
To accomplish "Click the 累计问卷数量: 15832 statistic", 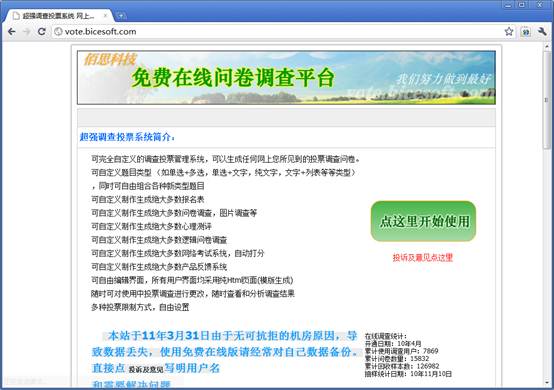I will [397, 359].
